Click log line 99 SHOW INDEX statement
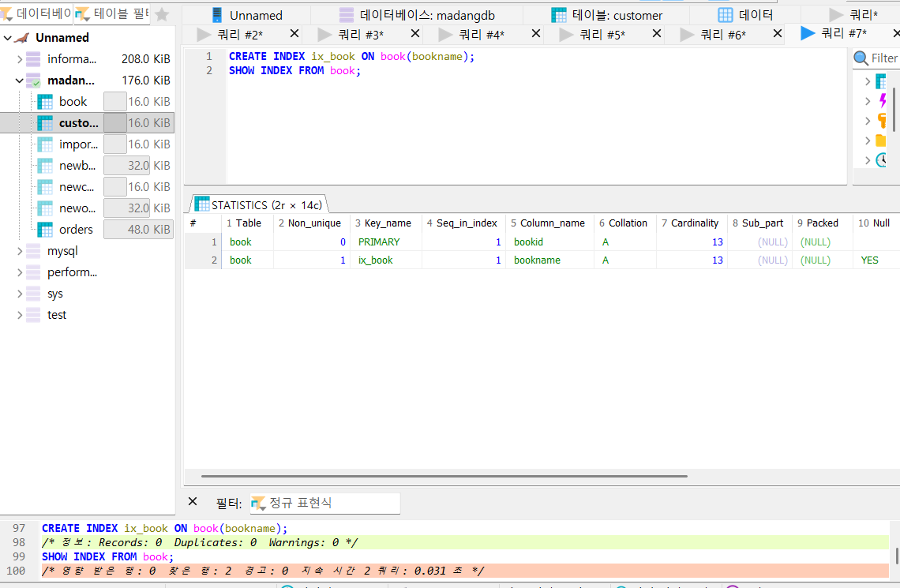The image size is (900, 588). pyautogui.click(x=107, y=556)
